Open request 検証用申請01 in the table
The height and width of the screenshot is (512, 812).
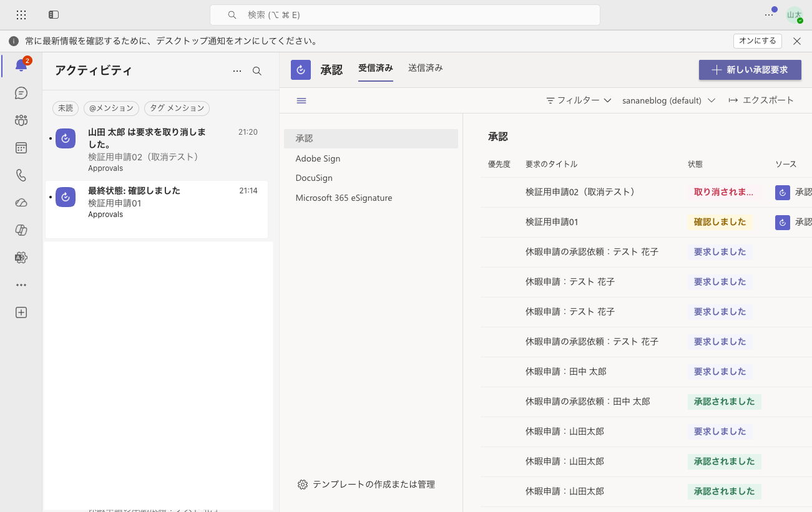pos(552,222)
